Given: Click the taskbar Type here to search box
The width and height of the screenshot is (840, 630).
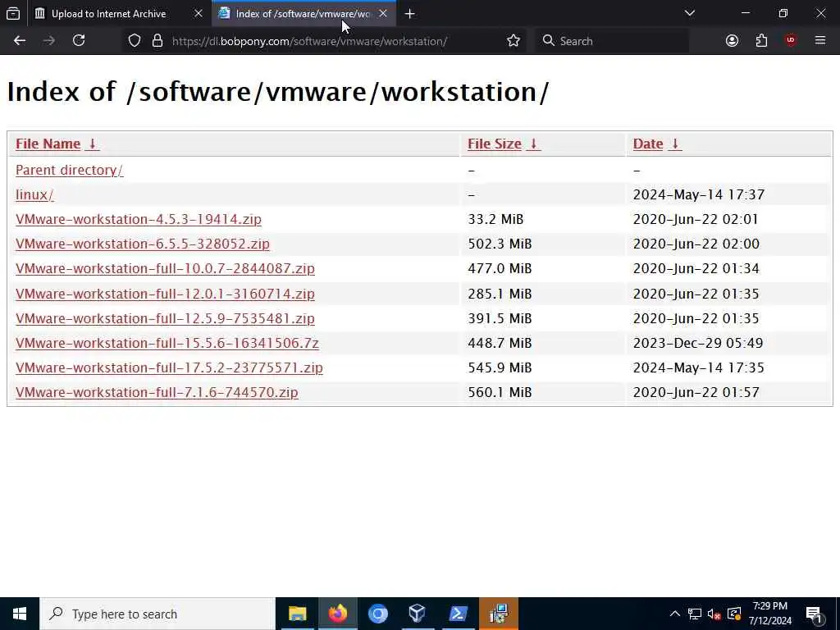Looking at the screenshot, I should [x=157, y=614].
